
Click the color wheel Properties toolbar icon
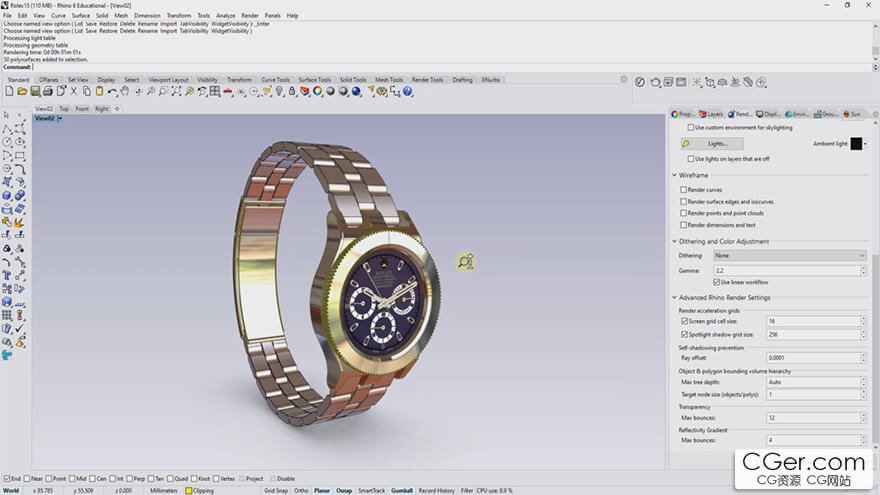coord(318,91)
